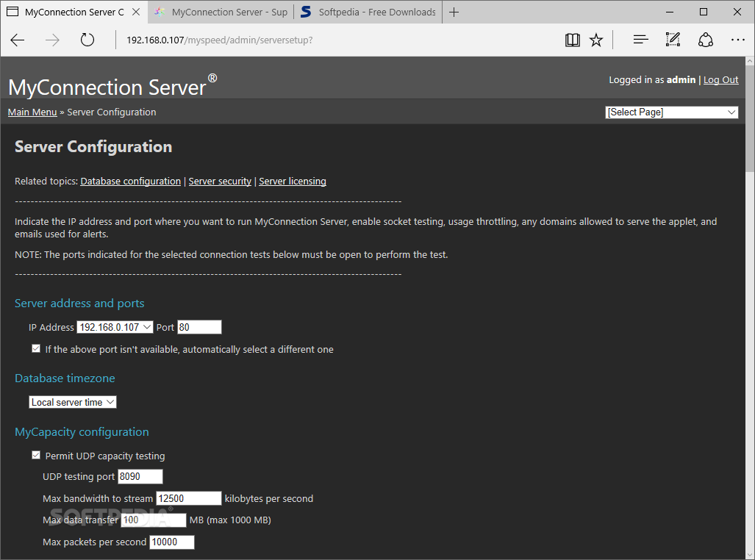Click the 'MB (max 1000 MB)' label
This screenshot has width=755, height=560.
pos(230,520)
